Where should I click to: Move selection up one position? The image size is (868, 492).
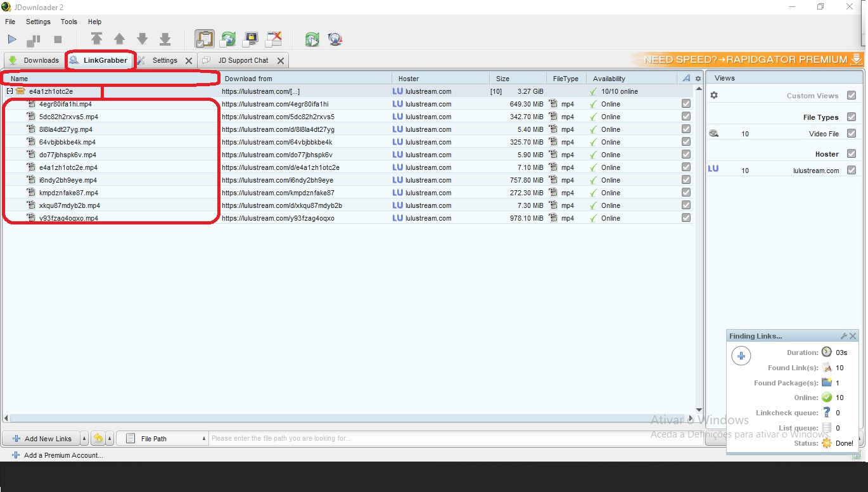[119, 39]
